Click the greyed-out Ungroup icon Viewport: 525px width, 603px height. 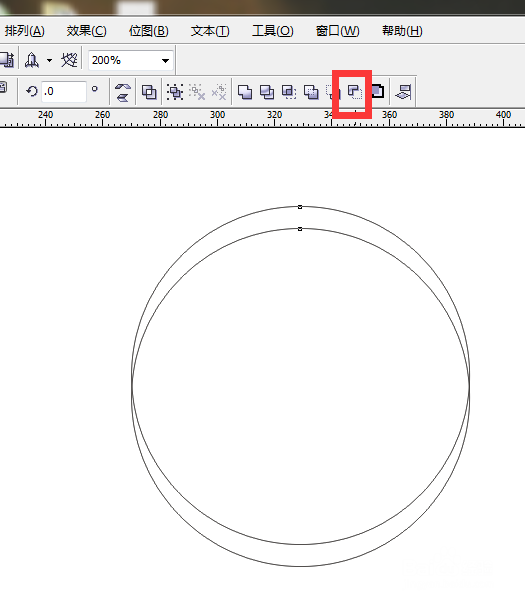pos(197,92)
